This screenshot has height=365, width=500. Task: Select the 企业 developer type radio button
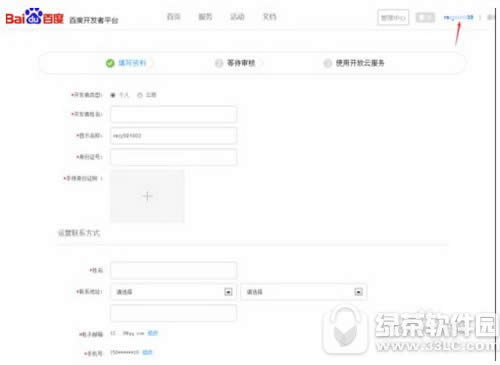pos(140,95)
